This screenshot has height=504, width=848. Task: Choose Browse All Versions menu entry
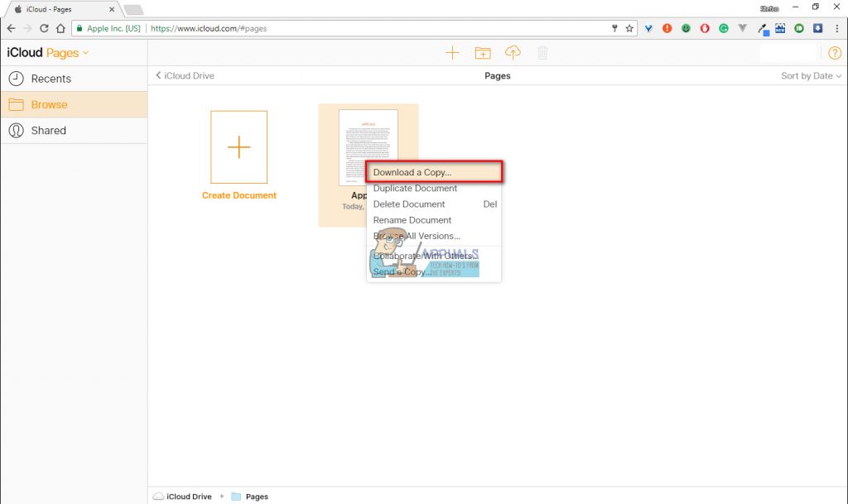[434, 236]
